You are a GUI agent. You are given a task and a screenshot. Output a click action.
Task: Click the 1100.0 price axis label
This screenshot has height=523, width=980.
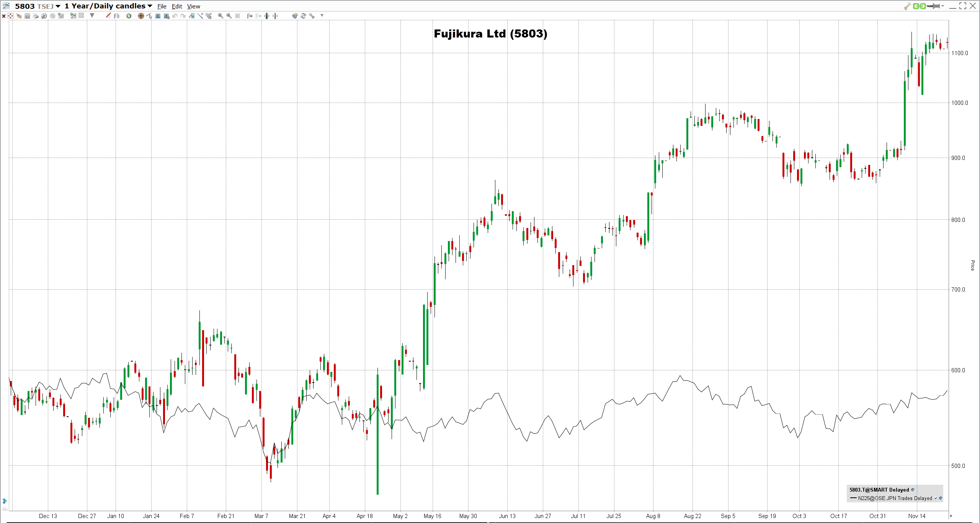tap(959, 53)
